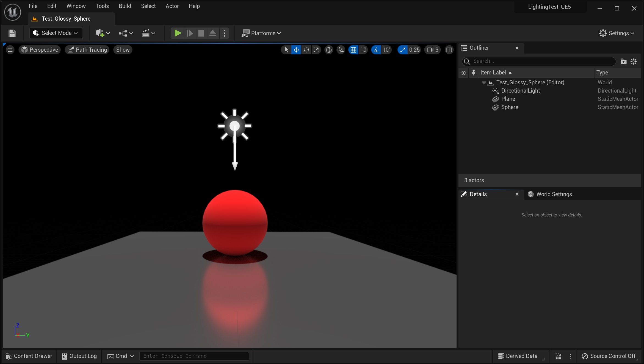Click the Path Tracing view mode button
The image size is (644, 364).
(x=87, y=50)
